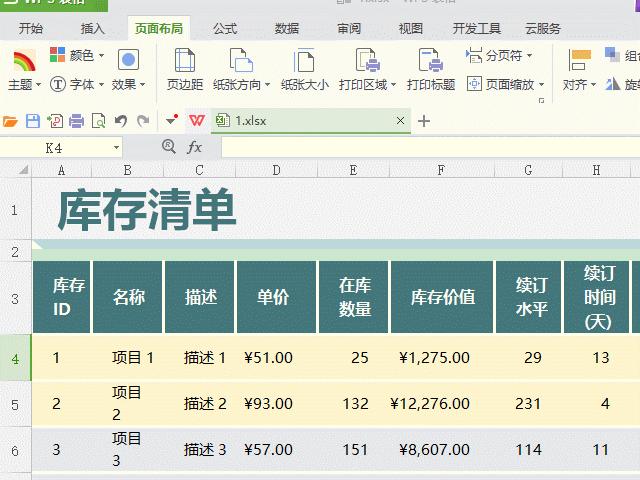Click the 单价 header cell
This screenshot has height=480, width=640.
276,297
